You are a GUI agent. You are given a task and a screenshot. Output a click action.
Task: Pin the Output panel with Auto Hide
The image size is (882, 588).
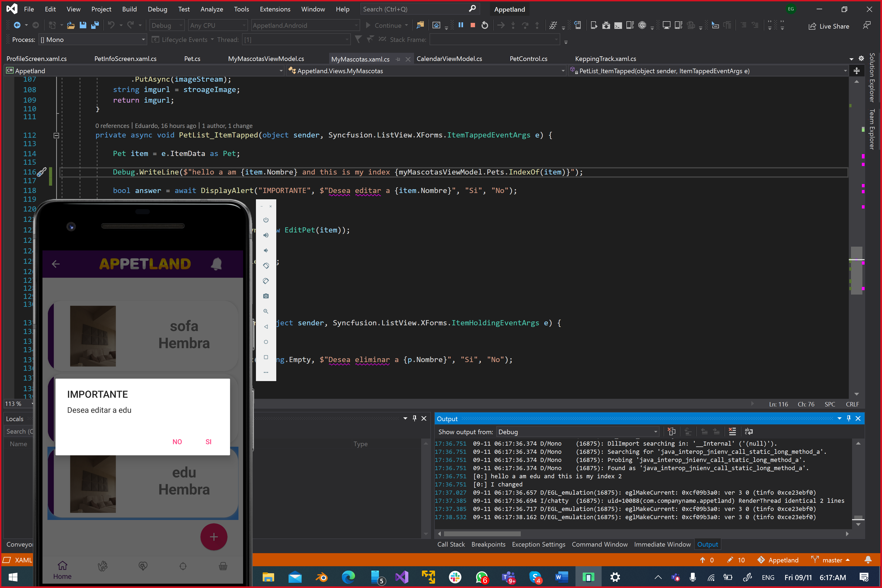click(x=849, y=418)
